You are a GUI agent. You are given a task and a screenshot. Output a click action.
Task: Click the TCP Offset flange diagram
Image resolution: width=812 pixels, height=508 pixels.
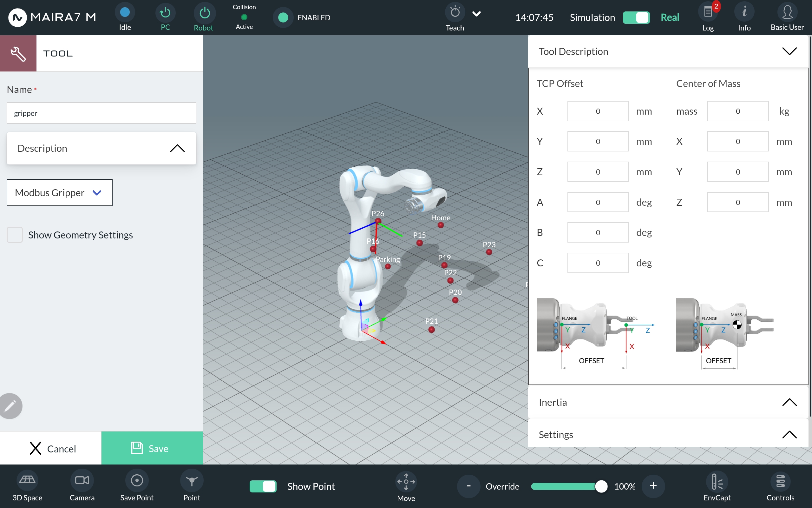coord(596,333)
